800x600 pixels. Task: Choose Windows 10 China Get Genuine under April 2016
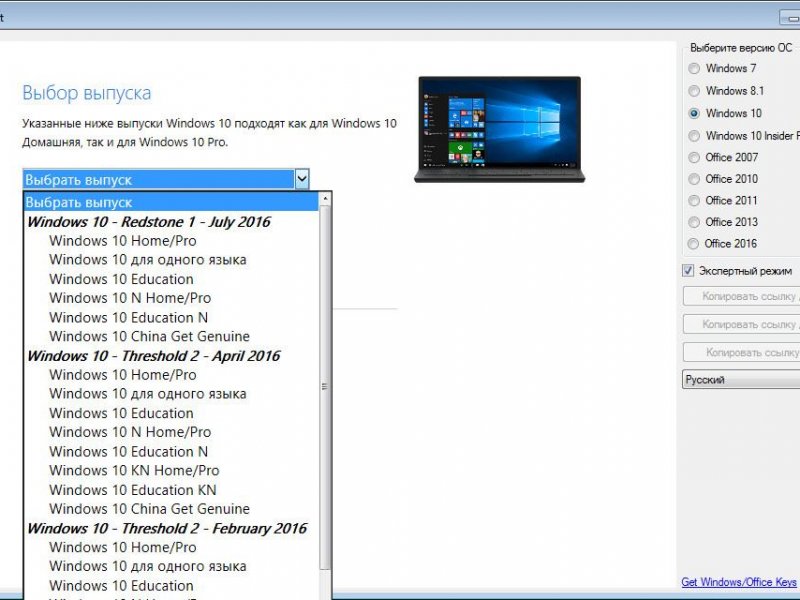click(171, 509)
